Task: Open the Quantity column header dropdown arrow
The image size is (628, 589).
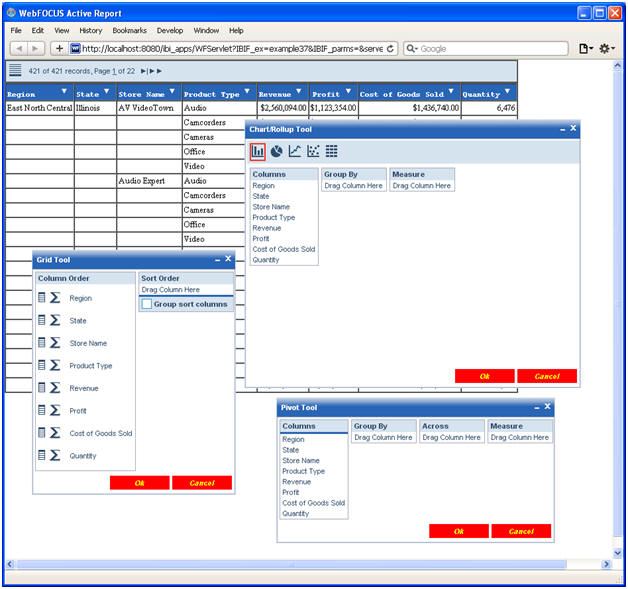Action: 508,91
